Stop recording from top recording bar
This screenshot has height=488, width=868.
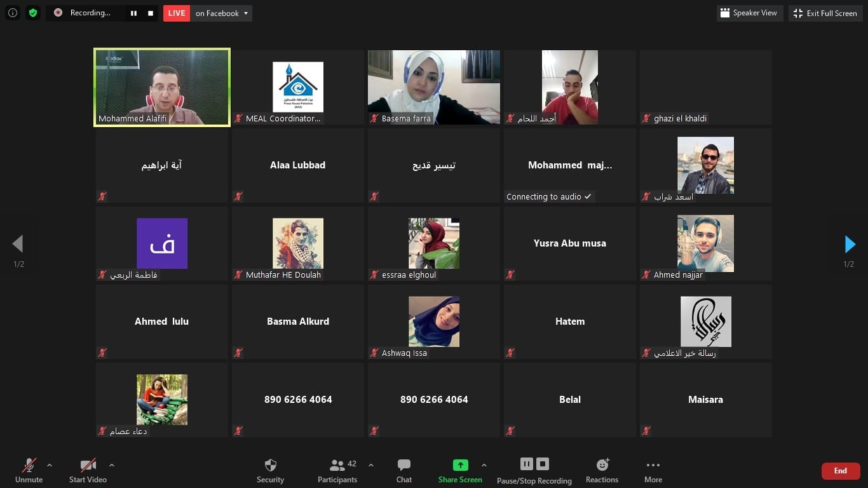151,13
